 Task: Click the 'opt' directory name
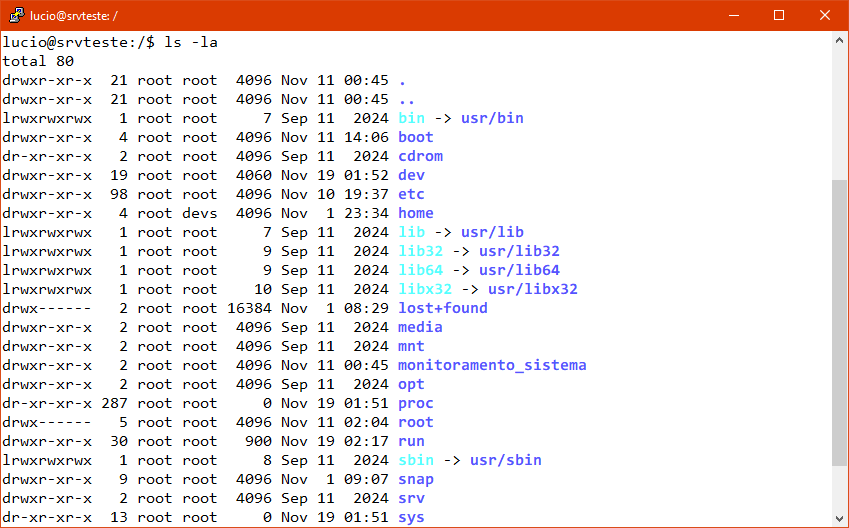tap(412, 384)
